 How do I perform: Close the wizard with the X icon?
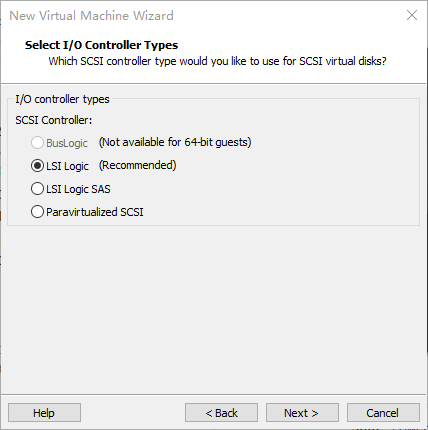(x=412, y=15)
